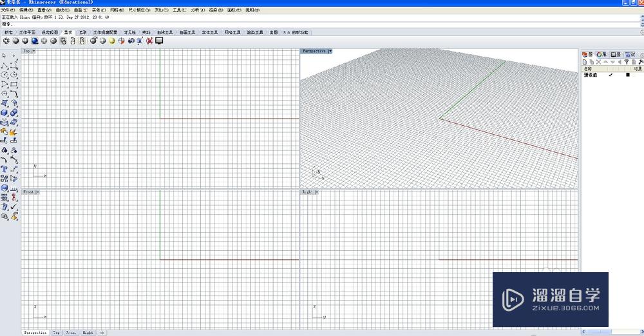Click the layer filter funnel icon
Image resolution: width=644 pixels, height=336 pixels.
(627, 62)
